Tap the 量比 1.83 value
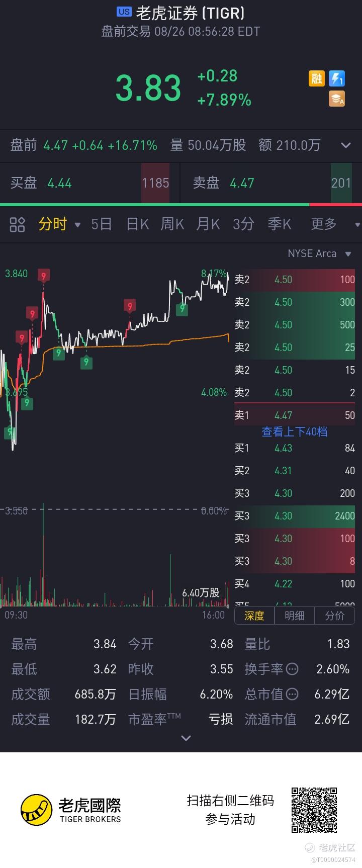The image size is (362, 868). click(x=338, y=644)
